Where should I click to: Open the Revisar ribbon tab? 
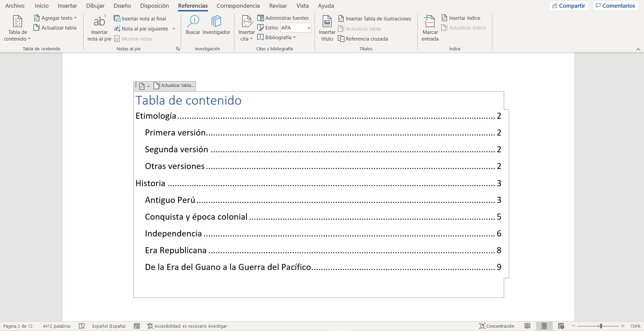coord(278,6)
